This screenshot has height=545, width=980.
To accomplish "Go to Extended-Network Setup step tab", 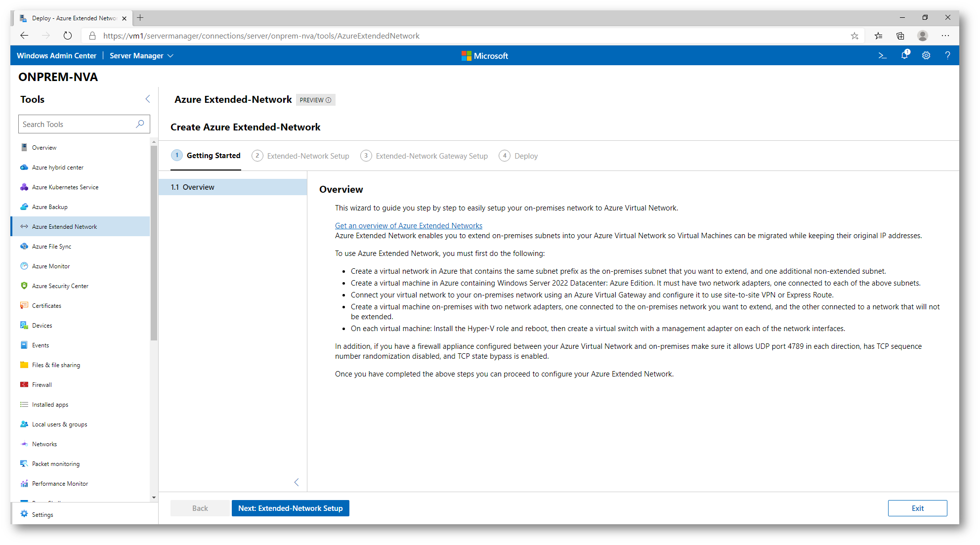I will tap(300, 156).
